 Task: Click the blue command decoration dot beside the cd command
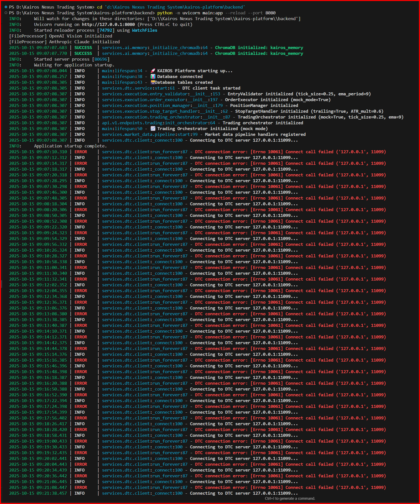pos(6,7)
